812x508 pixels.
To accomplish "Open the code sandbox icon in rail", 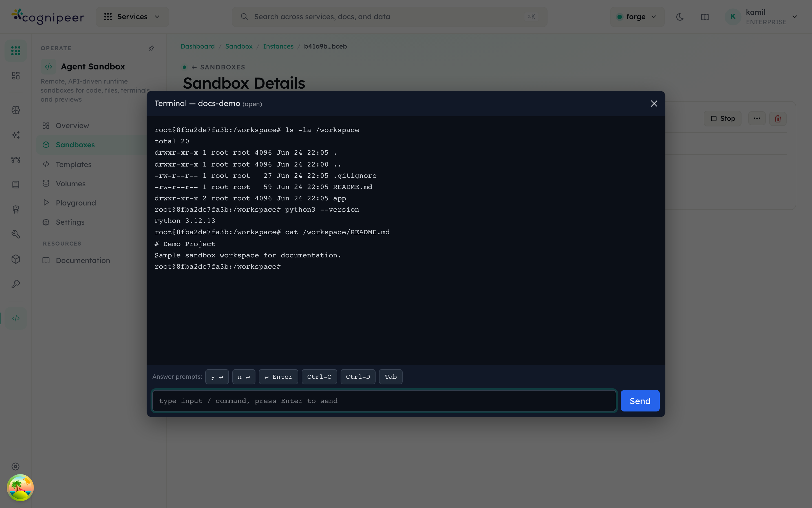I will click(16, 318).
